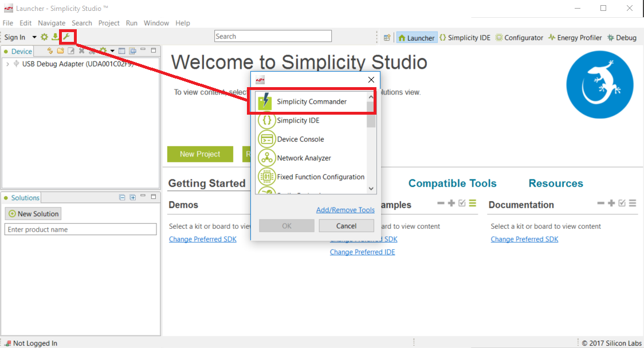Open the Tools wrench icon in toolbar
The height and width of the screenshot is (348, 644).
coord(67,37)
